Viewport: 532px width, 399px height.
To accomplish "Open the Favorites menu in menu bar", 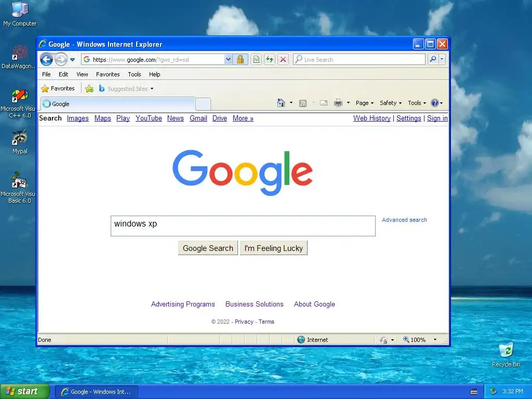I will tap(108, 74).
